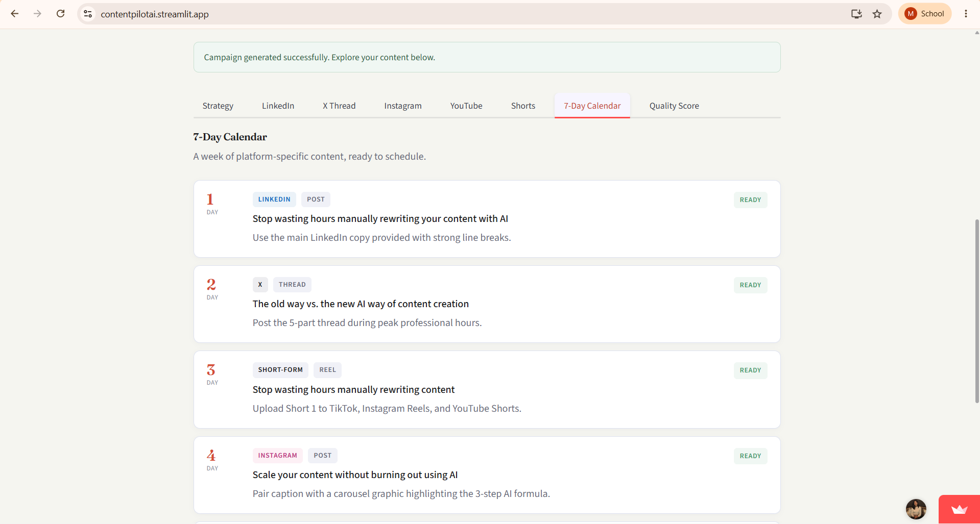Select Day 3 title 'Stop wasting hours manually rewriting content'

(x=353, y=390)
